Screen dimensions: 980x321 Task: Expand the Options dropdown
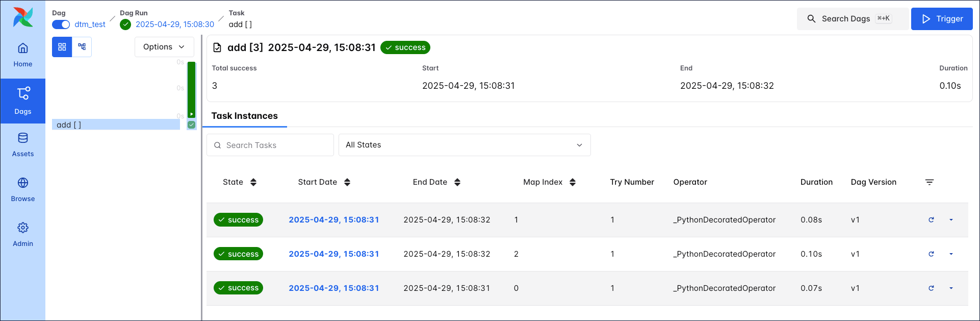[164, 47]
